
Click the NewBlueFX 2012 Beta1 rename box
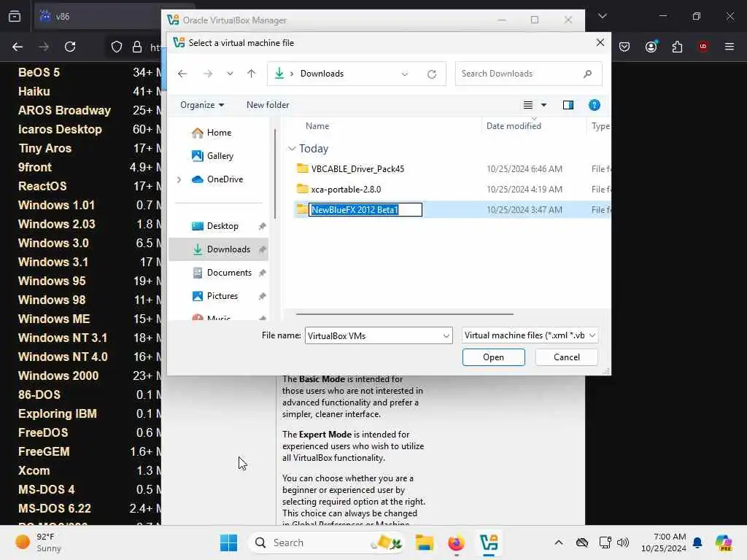365,209
